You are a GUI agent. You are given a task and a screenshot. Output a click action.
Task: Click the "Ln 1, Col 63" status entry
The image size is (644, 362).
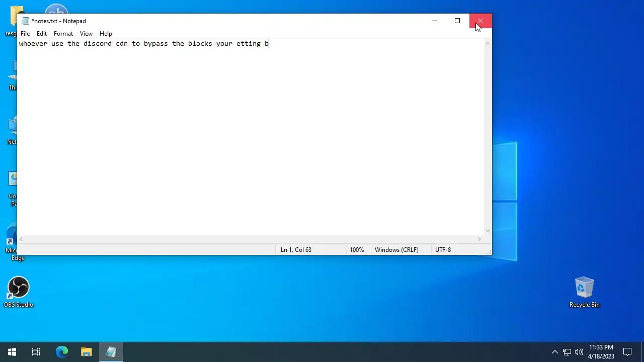[296, 250]
